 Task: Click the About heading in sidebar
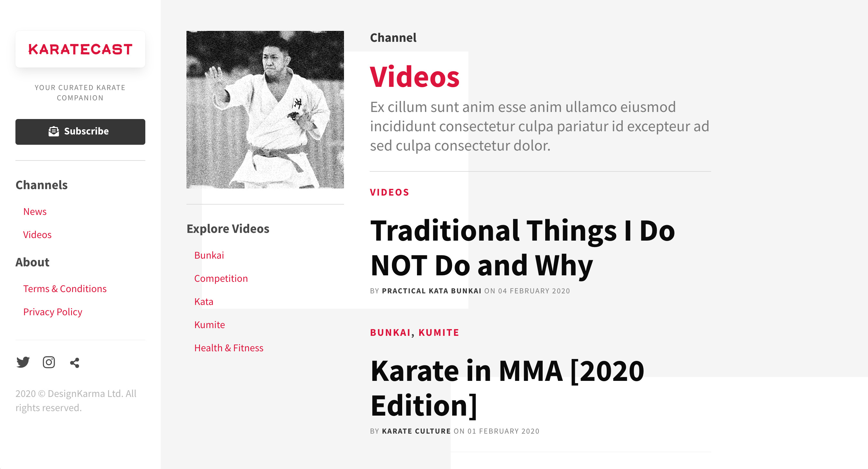32,262
